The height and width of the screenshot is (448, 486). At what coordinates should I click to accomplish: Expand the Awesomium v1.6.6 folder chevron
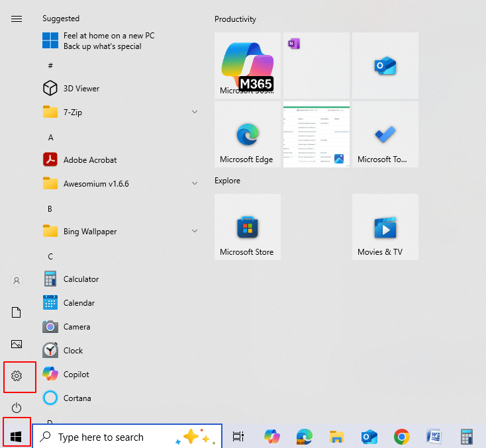click(x=195, y=183)
